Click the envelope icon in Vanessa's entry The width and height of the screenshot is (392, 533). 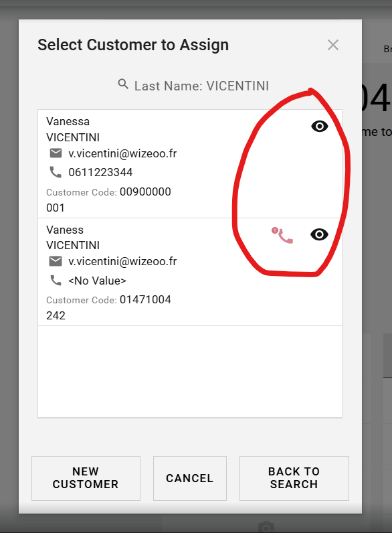(x=56, y=153)
